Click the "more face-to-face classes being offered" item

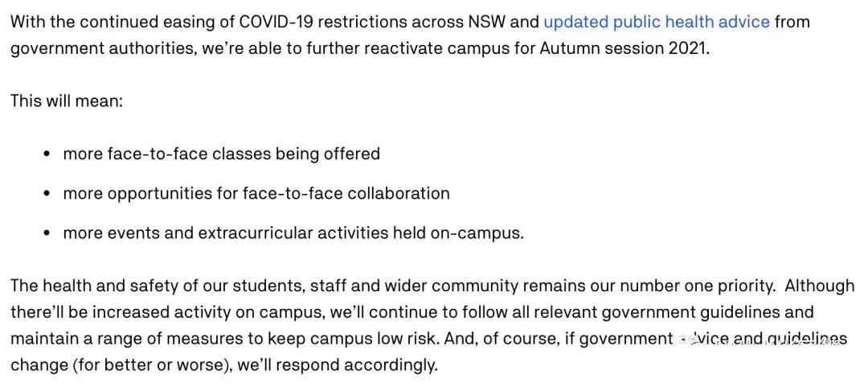pyautogui.click(x=221, y=154)
